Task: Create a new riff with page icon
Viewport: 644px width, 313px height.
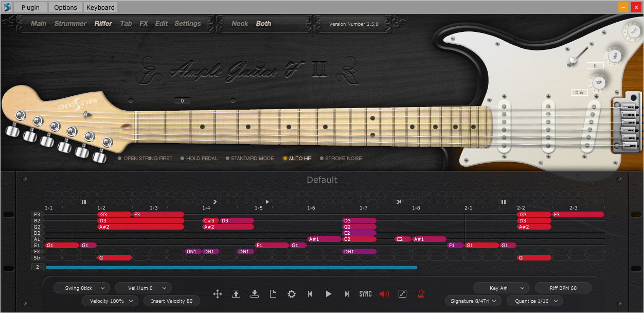Action: tap(273, 294)
